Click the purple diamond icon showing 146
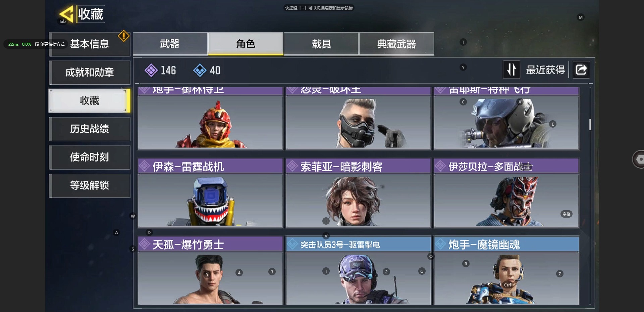The width and height of the screenshot is (644, 312). 151,70
